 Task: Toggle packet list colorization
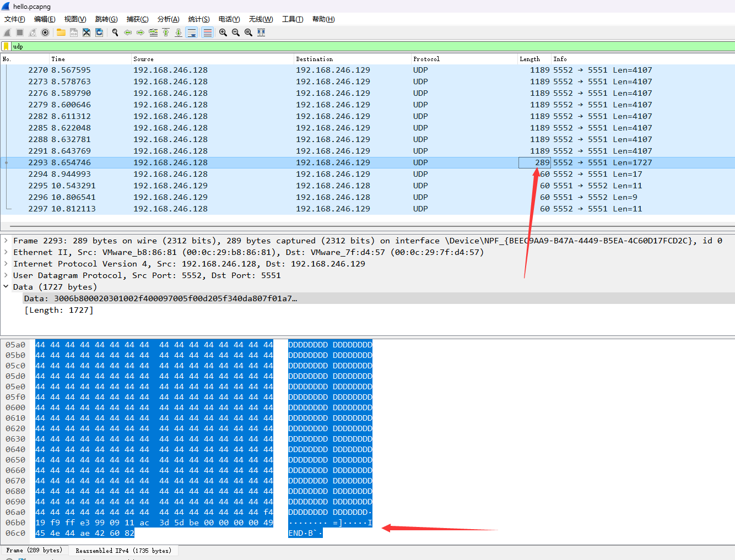207,32
